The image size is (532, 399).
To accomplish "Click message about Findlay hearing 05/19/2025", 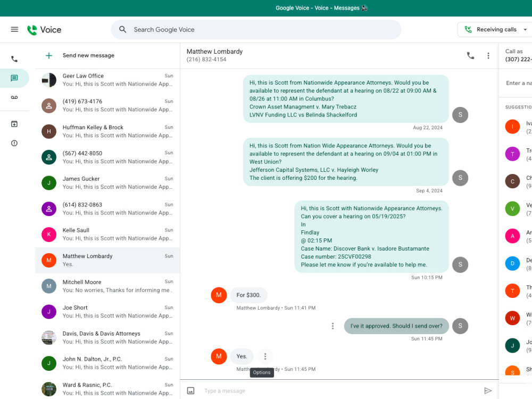I will pyautogui.click(x=371, y=237).
